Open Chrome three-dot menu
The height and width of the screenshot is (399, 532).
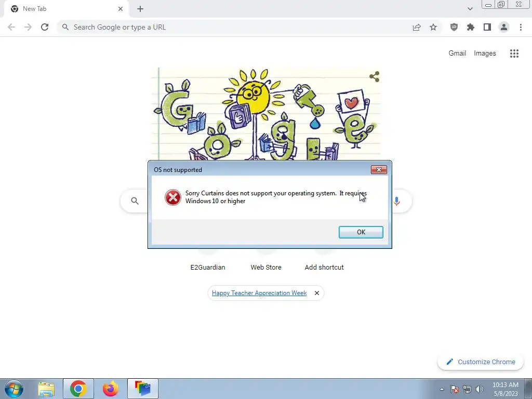pos(521,27)
